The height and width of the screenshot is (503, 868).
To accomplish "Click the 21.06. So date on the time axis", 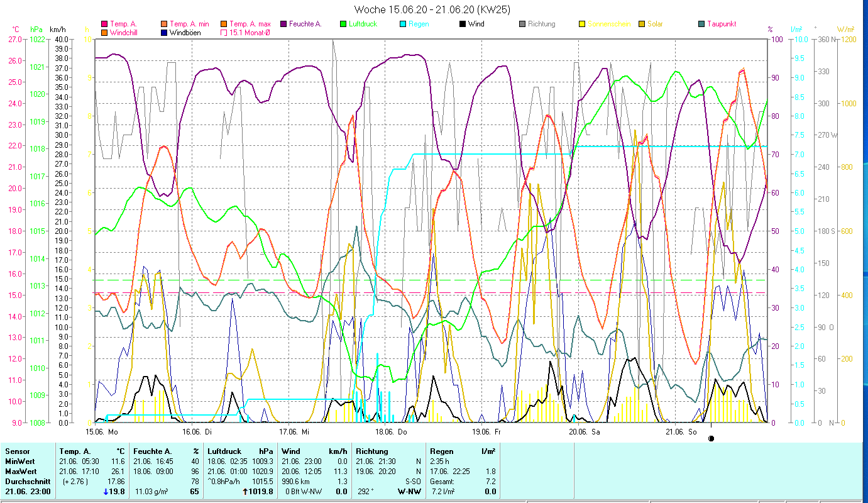I will pos(681,432).
